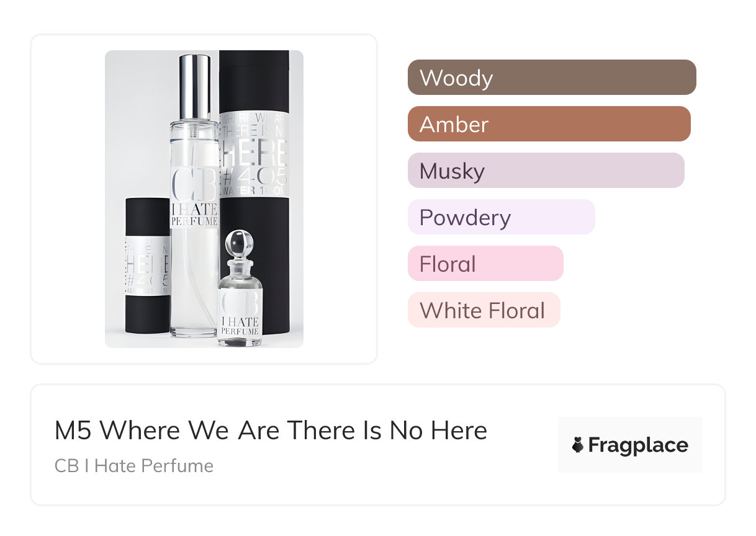Click the pink Floral accord bar

(x=485, y=264)
